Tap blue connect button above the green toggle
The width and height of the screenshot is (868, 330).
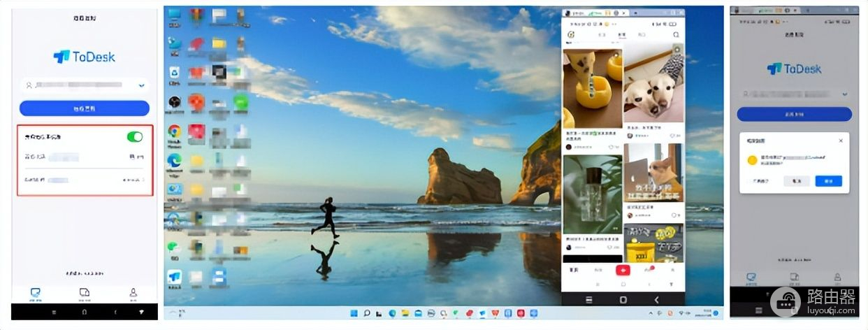[85, 108]
